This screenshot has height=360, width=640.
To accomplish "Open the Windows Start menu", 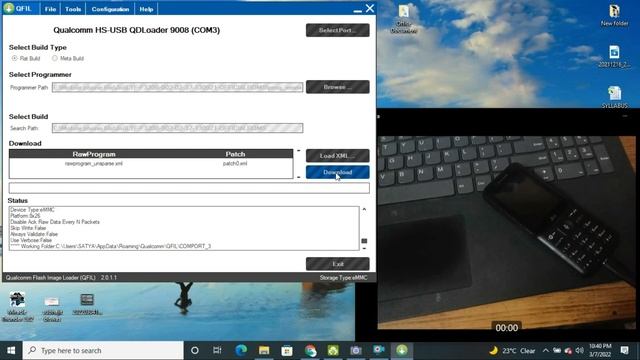I will [x=11, y=350].
